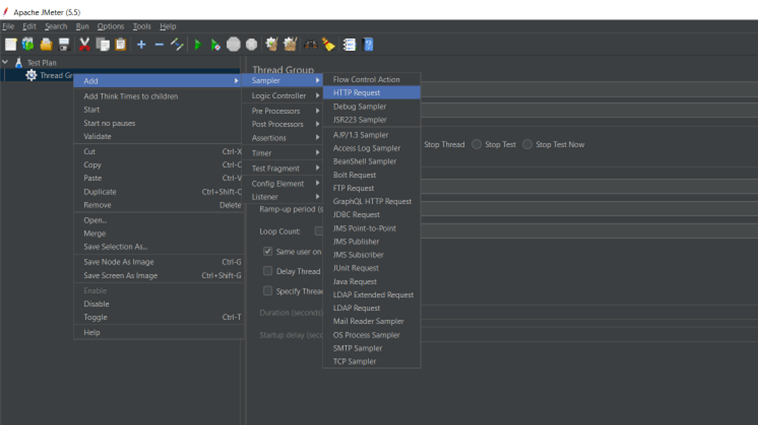758x425 pixels.
Task: Click the Start no pauses icon
Action: click(216, 44)
